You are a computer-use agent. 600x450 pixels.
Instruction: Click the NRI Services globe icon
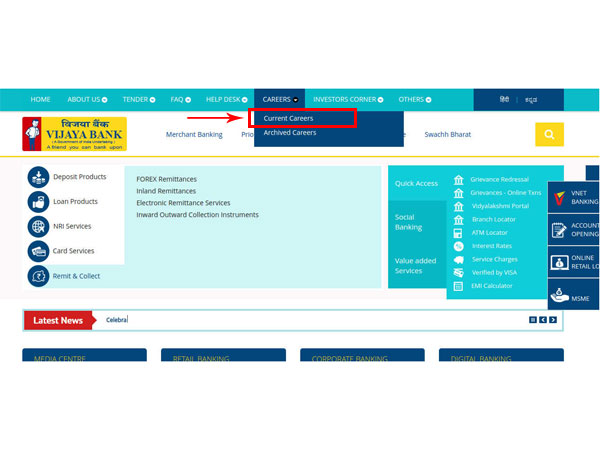(38, 227)
